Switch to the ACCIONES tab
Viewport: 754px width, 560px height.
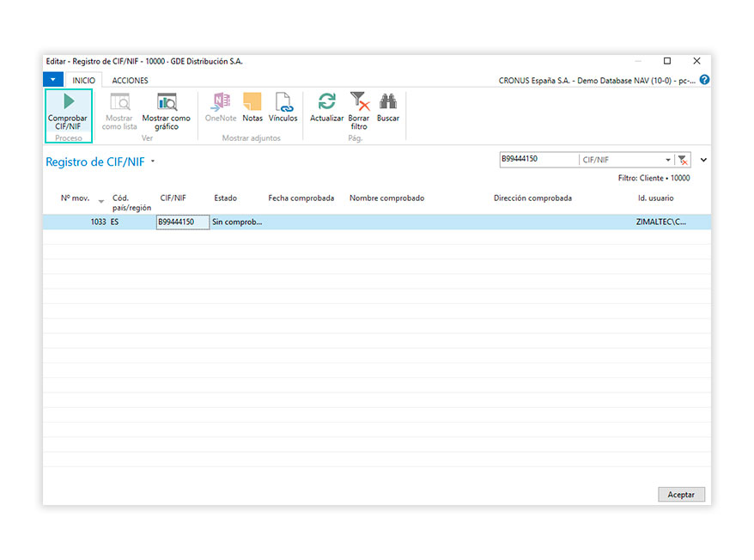click(x=130, y=80)
